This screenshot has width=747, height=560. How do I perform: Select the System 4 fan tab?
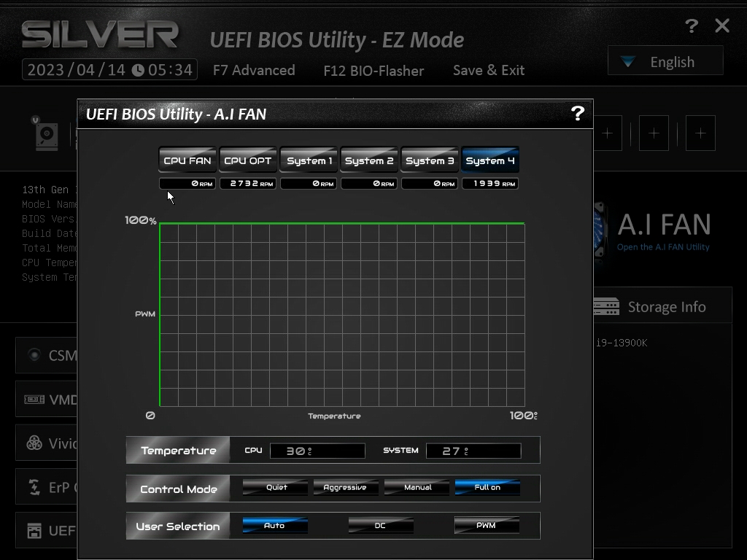coord(490,160)
